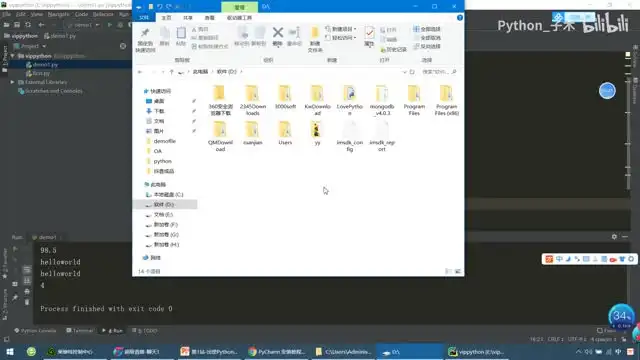Switch to details view in status bar
This screenshot has height=360, width=640.
click(448, 271)
